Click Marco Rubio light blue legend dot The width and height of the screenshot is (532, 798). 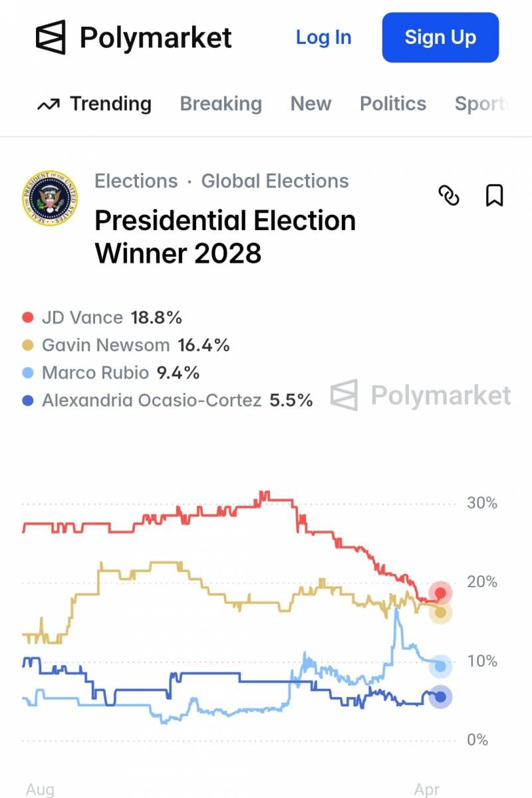click(x=28, y=373)
